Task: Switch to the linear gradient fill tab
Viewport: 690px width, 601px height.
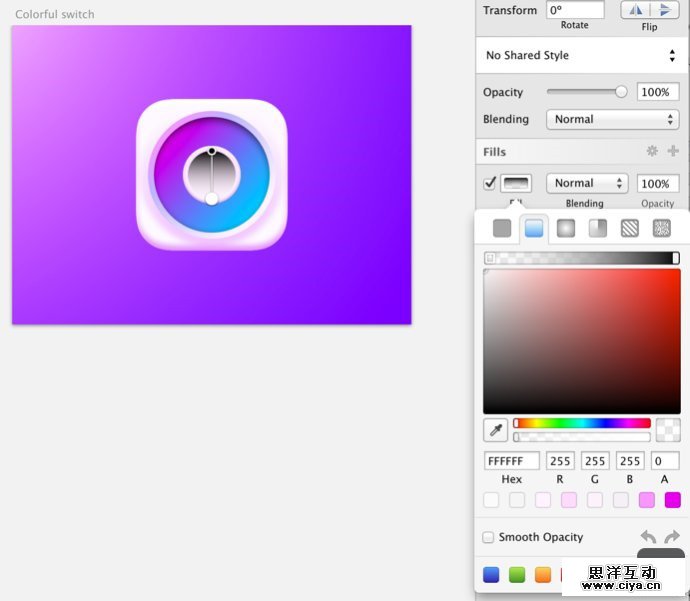Action: point(534,228)
